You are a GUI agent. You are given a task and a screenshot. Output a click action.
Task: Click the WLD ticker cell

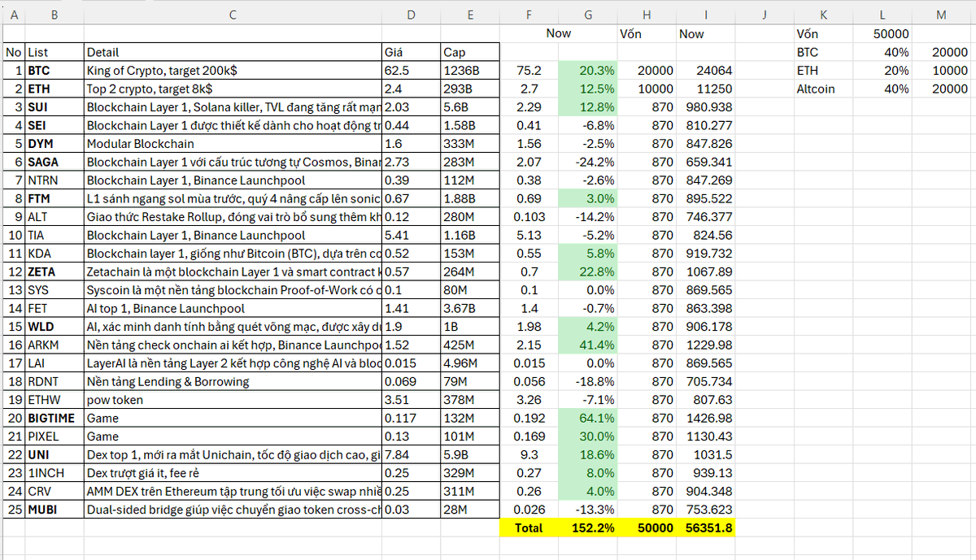click(x=54, y=326)
